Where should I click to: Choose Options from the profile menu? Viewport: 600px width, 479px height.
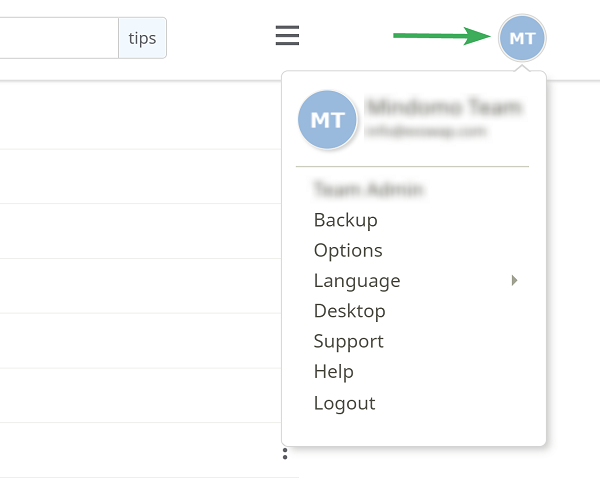click(x=348, y=251)
